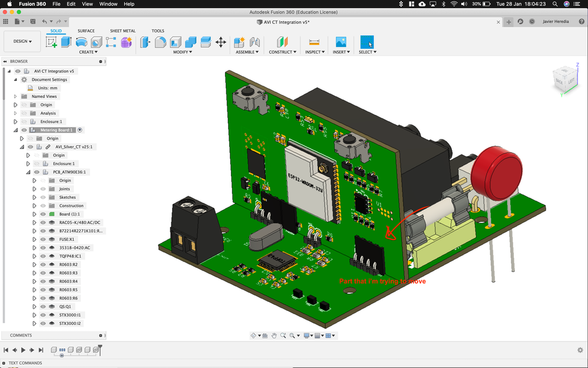The height and width of the screenshot is (368, 588).
Task: Click the Move/Copy arrows icon
Action: [221, 42]
